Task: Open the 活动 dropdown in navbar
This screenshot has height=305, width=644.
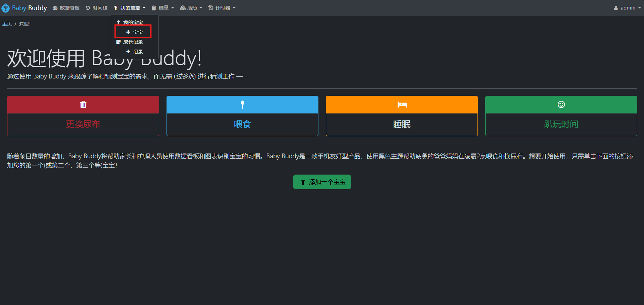Action: coord(191,8)
